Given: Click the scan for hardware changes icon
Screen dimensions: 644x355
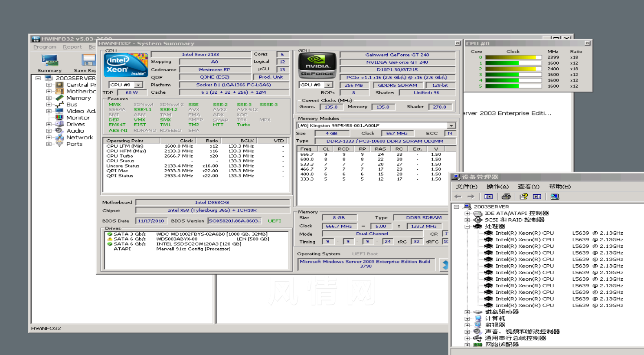Looking at the screenshot, I should click(554, 197).
